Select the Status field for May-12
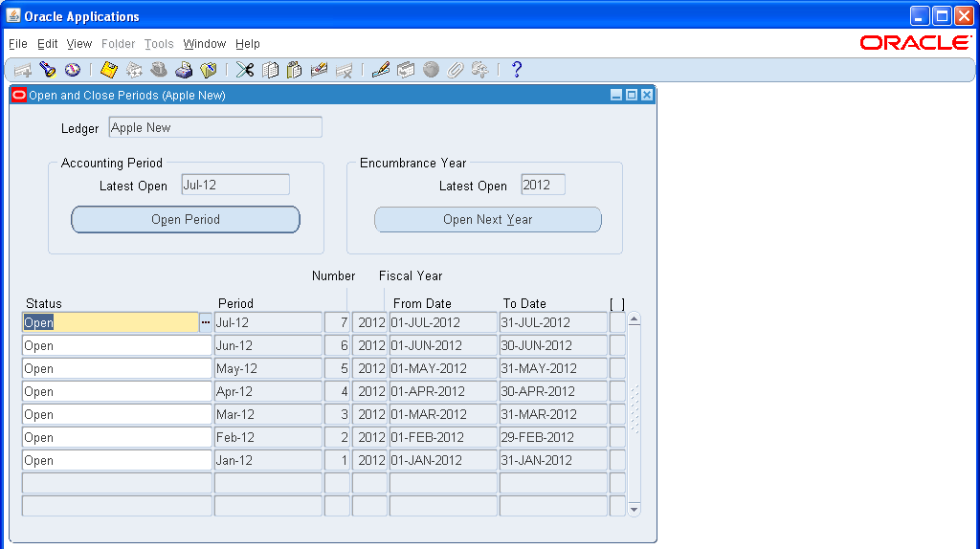The image size is (980, 549). (x=117, y=368)
